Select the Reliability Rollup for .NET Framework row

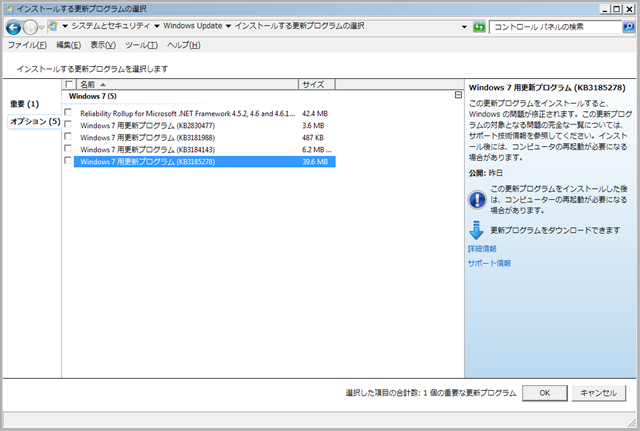pos(204,113)
